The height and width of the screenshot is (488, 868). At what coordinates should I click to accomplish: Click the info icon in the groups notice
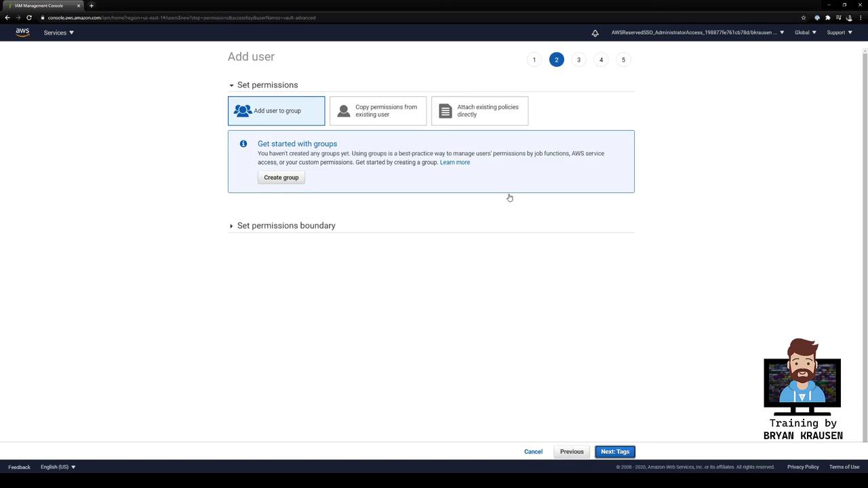coord(243,144)
